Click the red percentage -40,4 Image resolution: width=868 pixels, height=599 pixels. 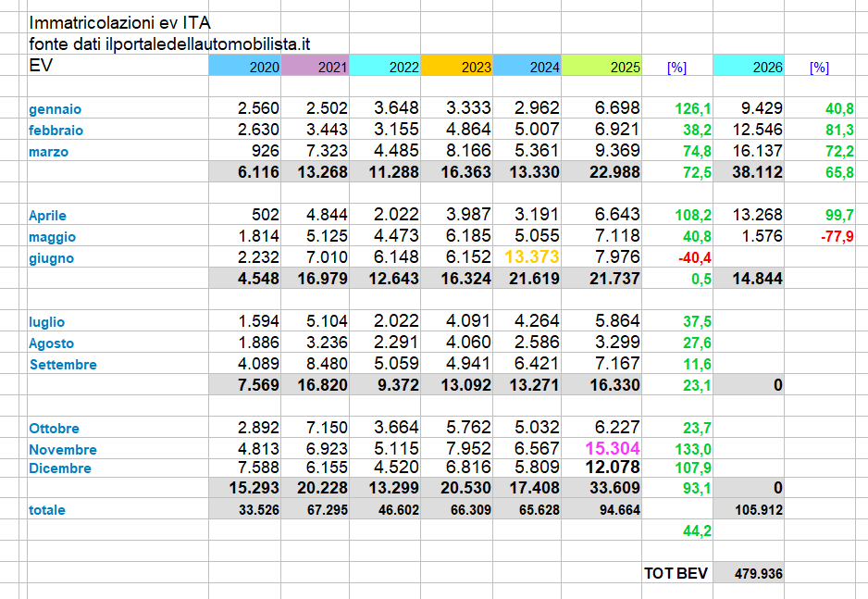[695, 258]
